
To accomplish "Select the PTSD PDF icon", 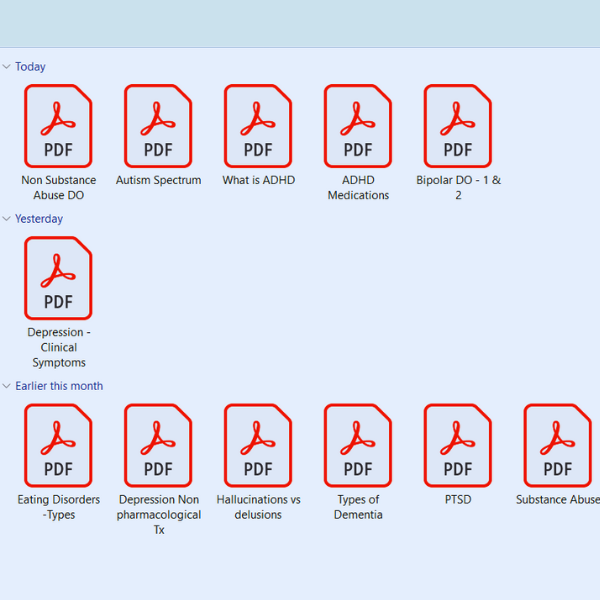I will (x=458, y=445).
